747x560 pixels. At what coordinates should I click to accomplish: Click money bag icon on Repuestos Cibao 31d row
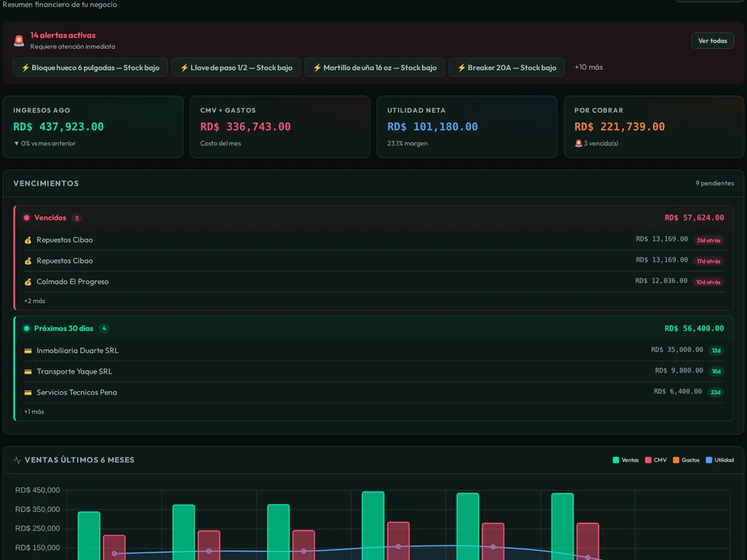(x=28, y=240)
